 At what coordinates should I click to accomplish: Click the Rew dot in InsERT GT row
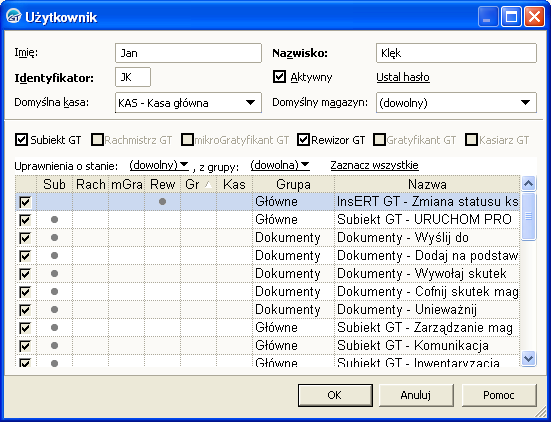tap(162, 202)
